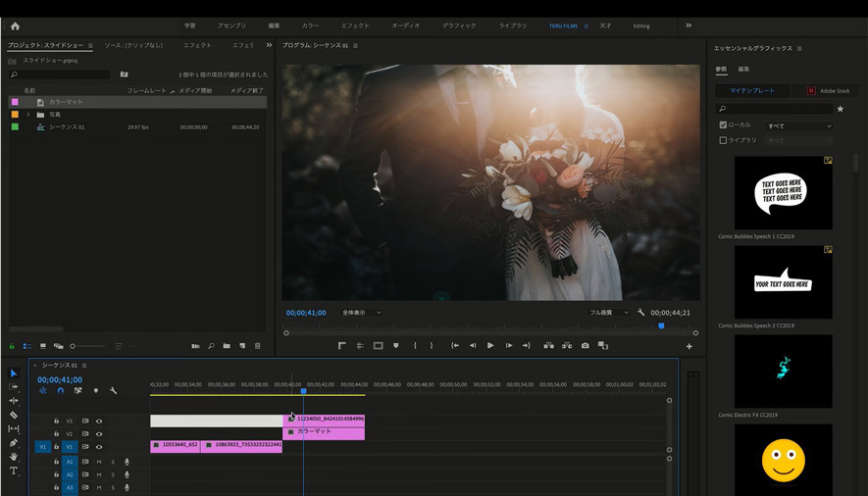Toggle Snap magnet in timeline
The width and height of the screenshot is (868, 496).
pos(61,390)
